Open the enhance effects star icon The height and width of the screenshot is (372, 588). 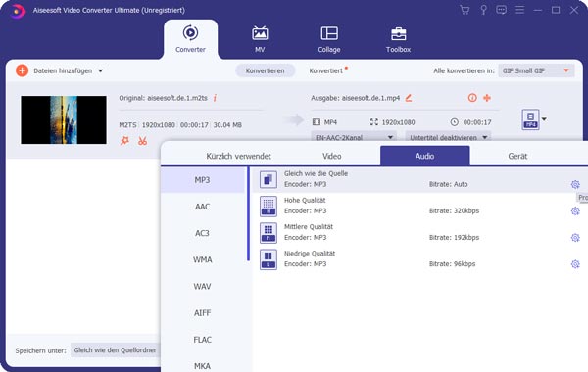tap(124, 141)
